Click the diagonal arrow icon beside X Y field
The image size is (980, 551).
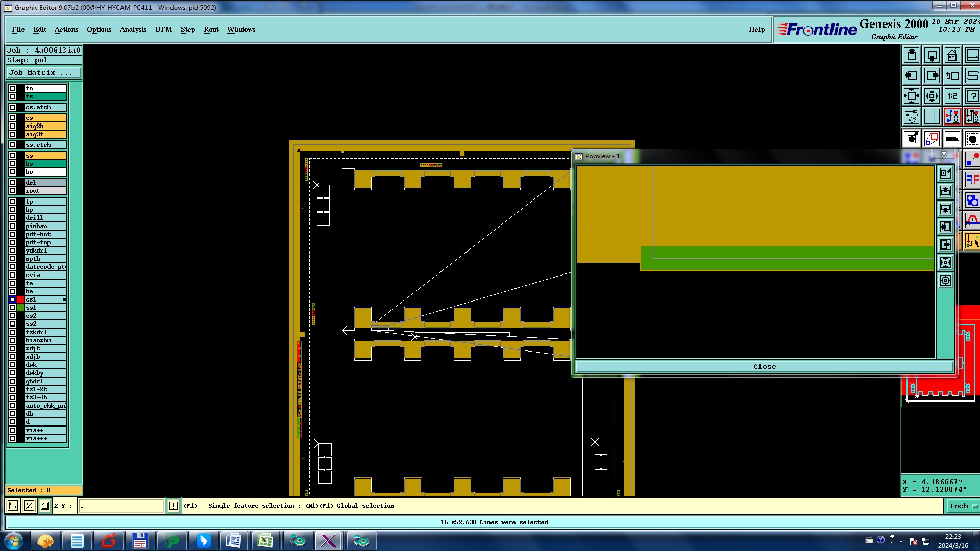13,506
